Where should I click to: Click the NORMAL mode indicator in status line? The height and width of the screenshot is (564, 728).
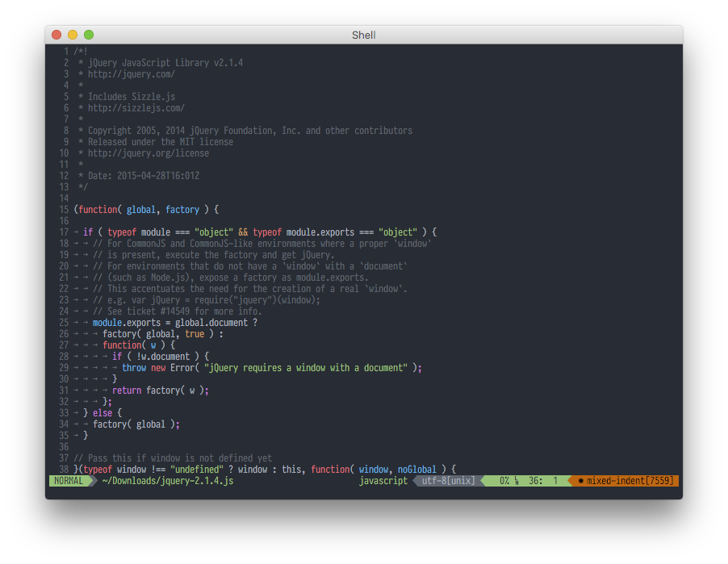(x=68, y=481)
